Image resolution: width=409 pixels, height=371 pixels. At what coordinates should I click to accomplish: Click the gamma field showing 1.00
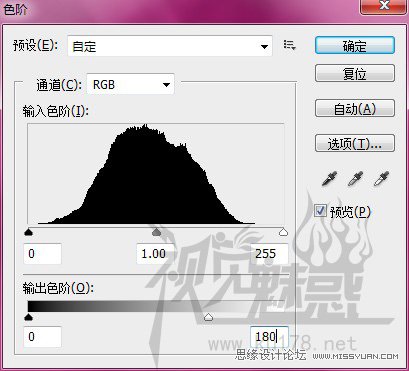[x=156, y=254]
